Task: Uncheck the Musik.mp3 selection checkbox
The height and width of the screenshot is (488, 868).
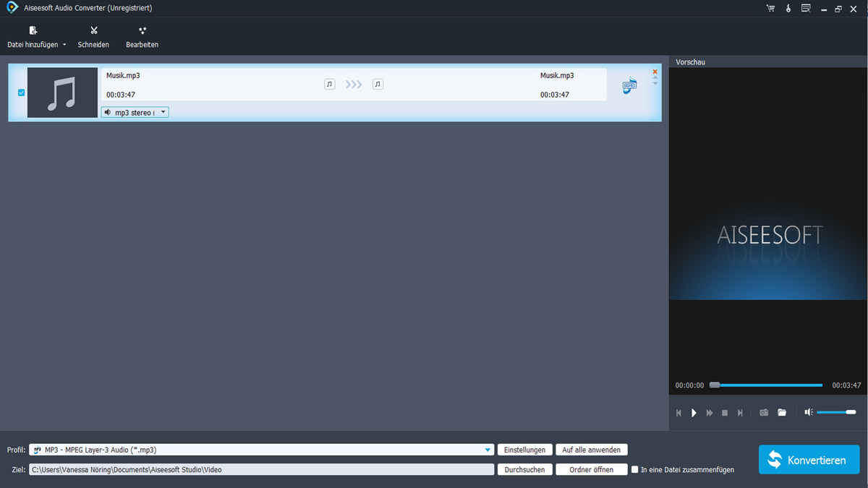Action: coord(21,92)
